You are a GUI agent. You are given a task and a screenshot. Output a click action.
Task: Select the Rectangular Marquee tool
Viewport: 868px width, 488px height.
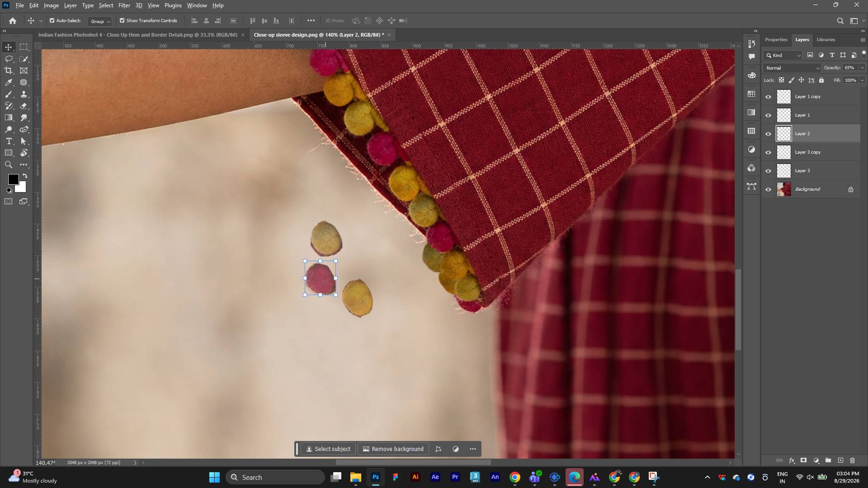click(x=24, y=47)
